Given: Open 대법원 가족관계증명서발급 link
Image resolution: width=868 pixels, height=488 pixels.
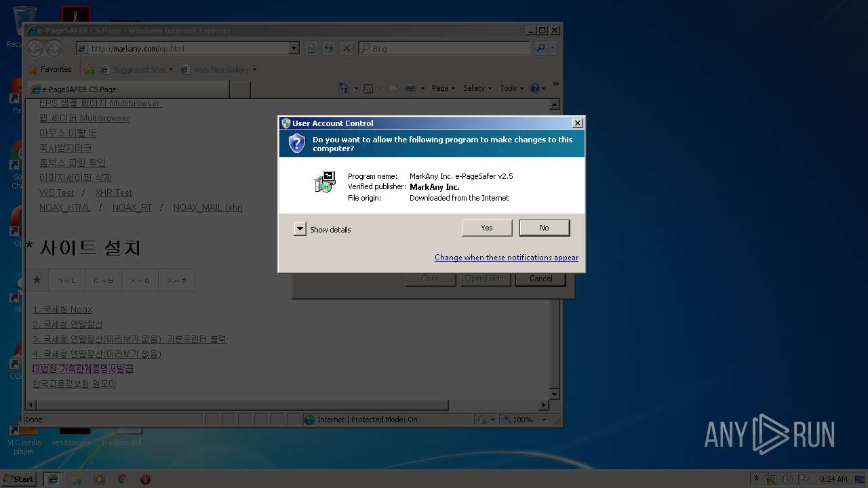Looking at the screenshot, I should (x=83, y=369).
